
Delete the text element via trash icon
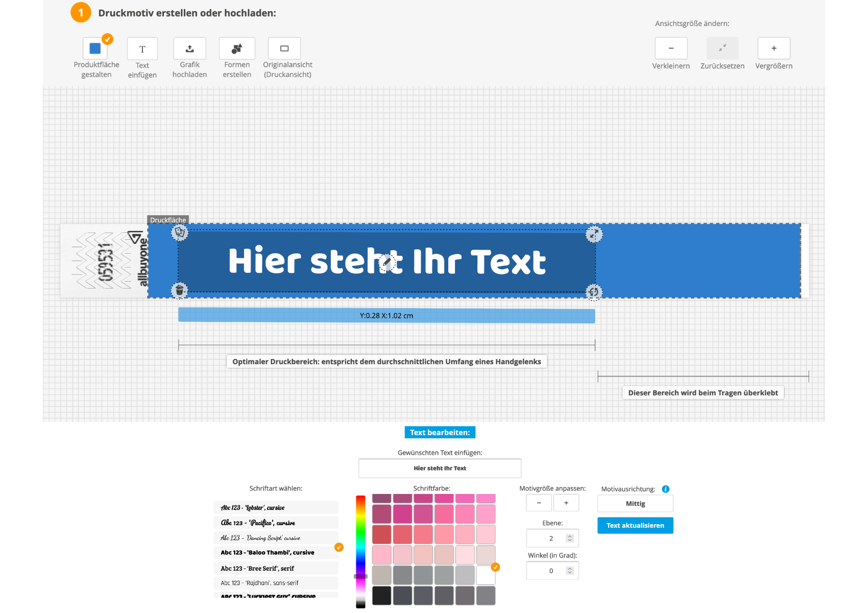pos(179,290)
